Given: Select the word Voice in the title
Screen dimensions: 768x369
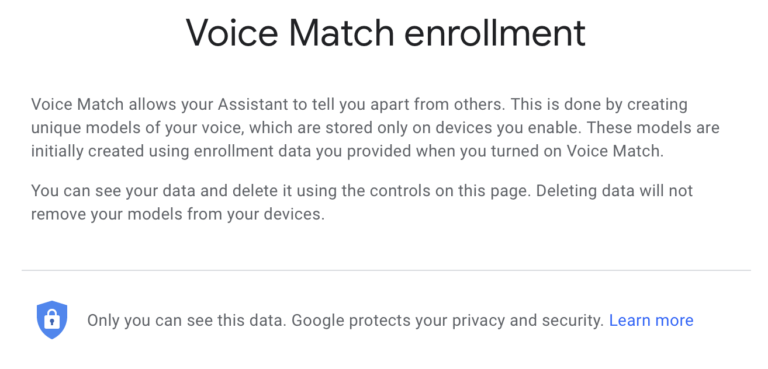Looking at the screenshot, I should click(234, 33).
